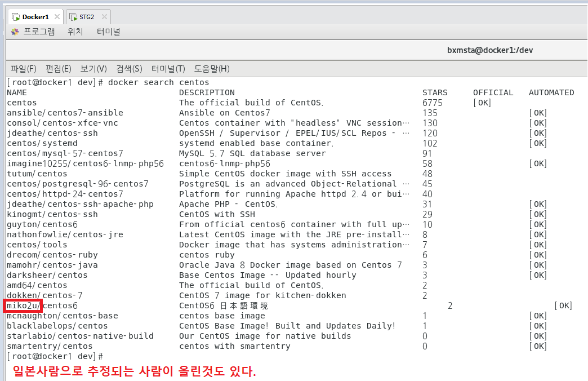
Task: Click the 6775 stars value
Action: (x=433, y=103)
